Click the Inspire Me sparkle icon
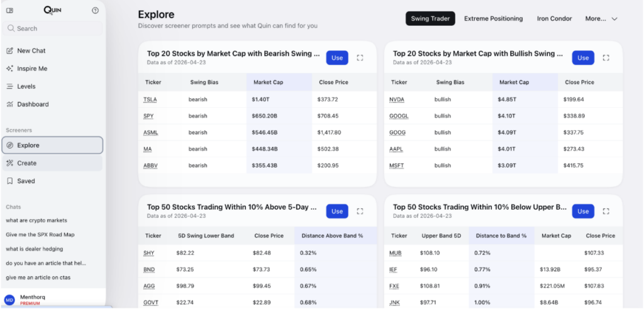Viewport: 644px width, 311px height. click(10, 69)
